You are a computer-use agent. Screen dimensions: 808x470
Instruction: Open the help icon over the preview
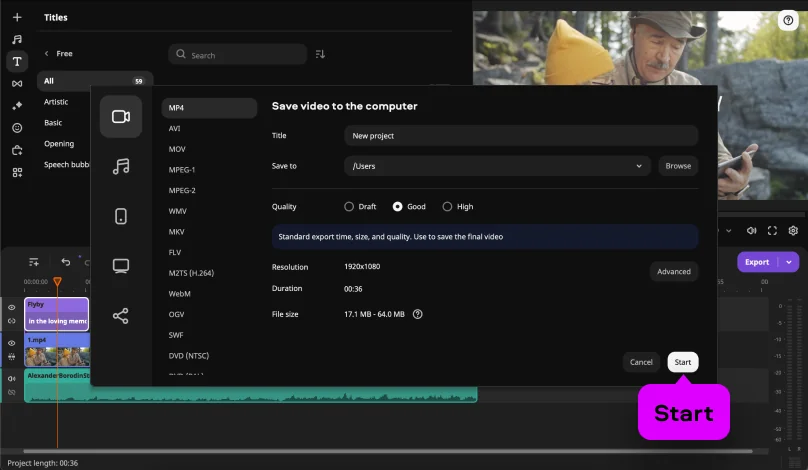(788, 21)
